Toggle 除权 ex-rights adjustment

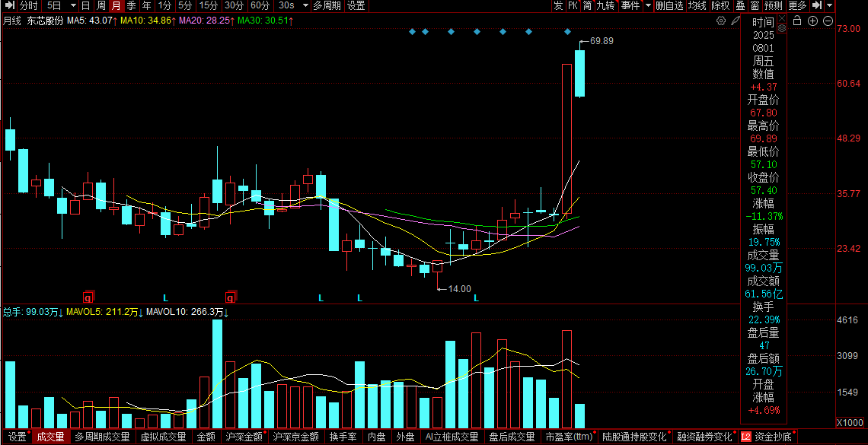(720, 6)
